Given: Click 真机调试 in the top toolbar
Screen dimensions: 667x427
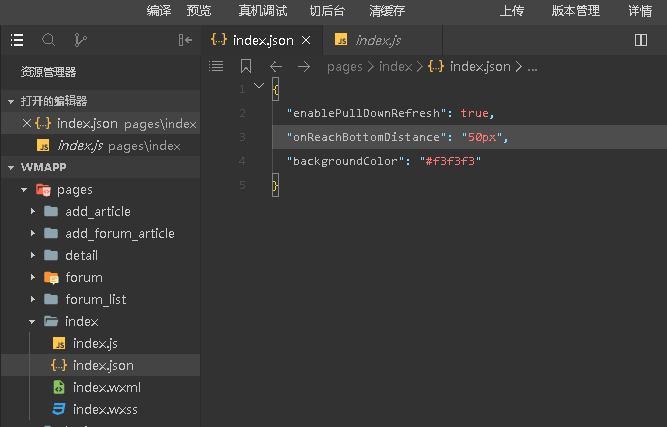Looking at the screenshot, I should [262, 11].
